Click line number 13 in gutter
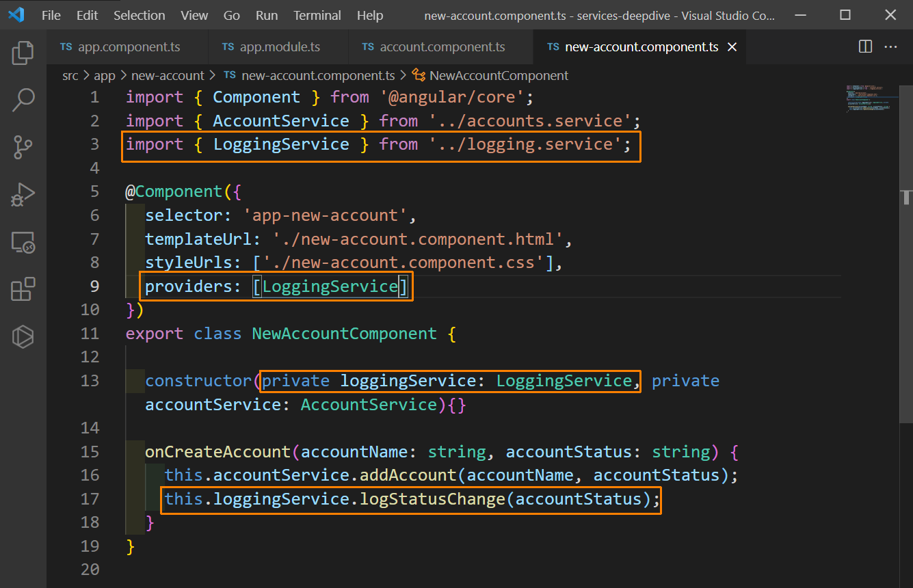The image size is (913, 588). click(90, 380)
